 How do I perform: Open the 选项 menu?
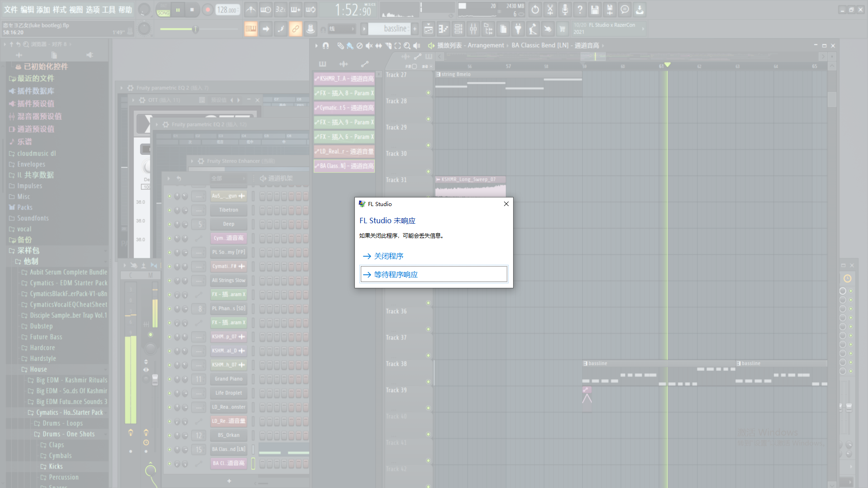pyautogui.click(x=92, y=9)
